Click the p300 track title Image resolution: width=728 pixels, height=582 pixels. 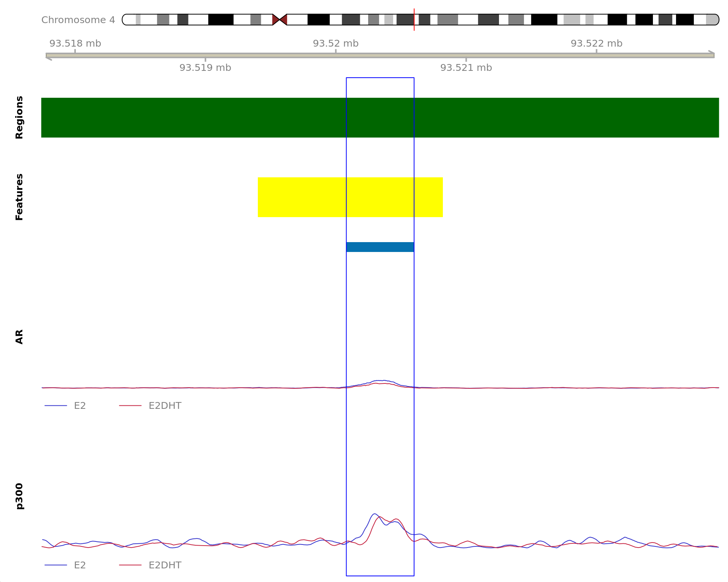(x=19, y=496)
